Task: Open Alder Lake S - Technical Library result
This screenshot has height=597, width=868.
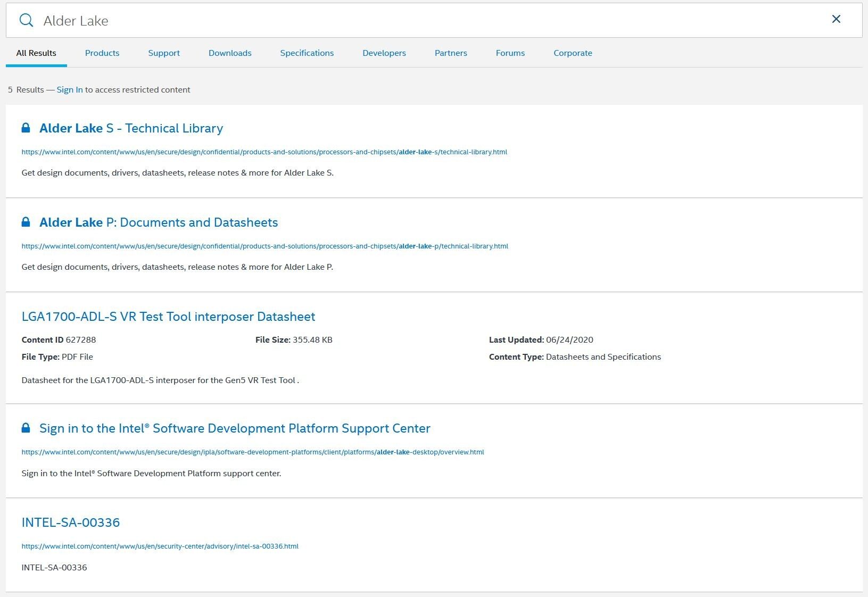Action: 131,128
